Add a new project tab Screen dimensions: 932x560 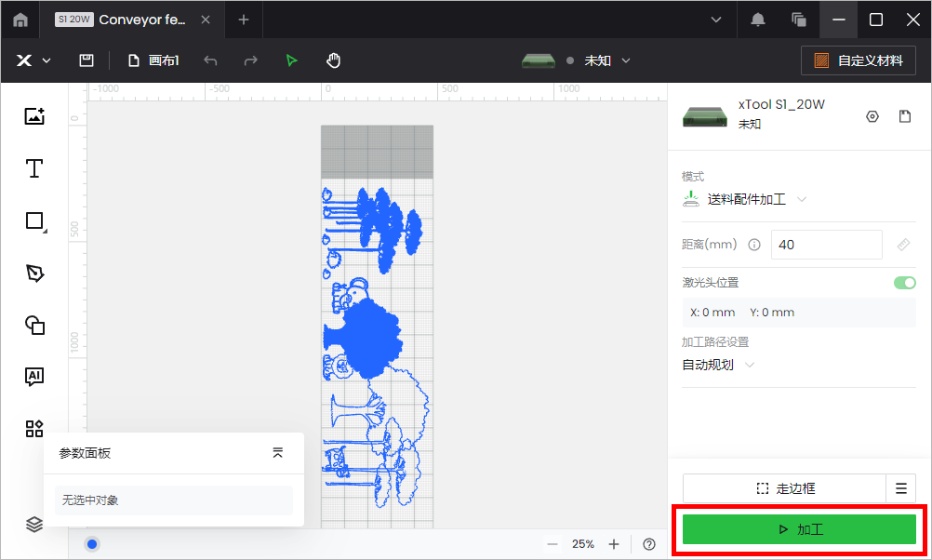(x=244, y=20)
